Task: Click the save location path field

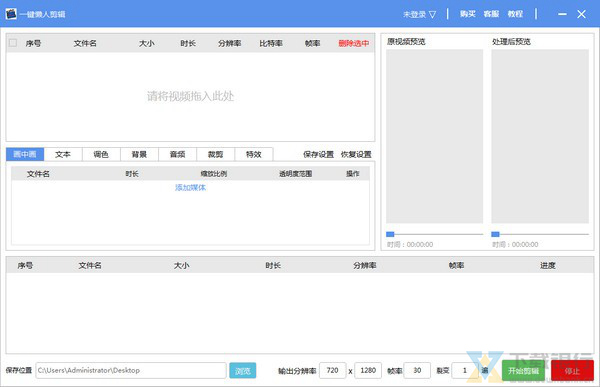Action: [131, 370]
